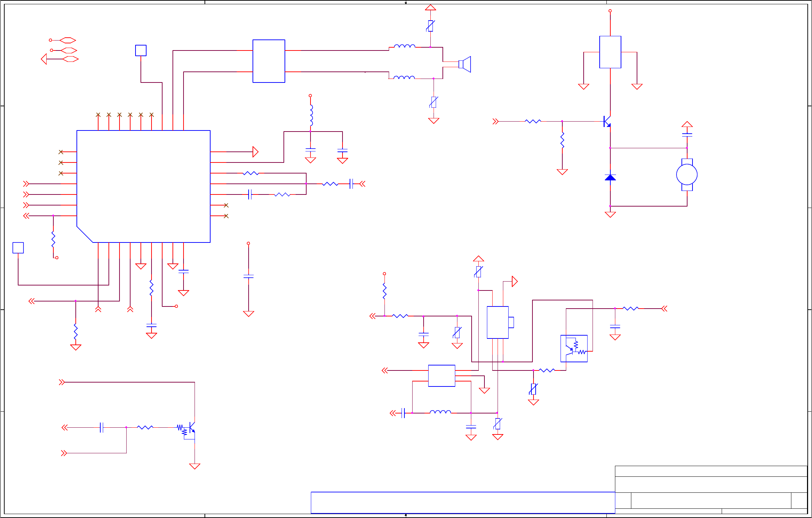The width and height of the screenshot is (812, 518).
Task: Select the boxed transistor with internal resistors
Action: pyautogui.click(x=574, y=348)
